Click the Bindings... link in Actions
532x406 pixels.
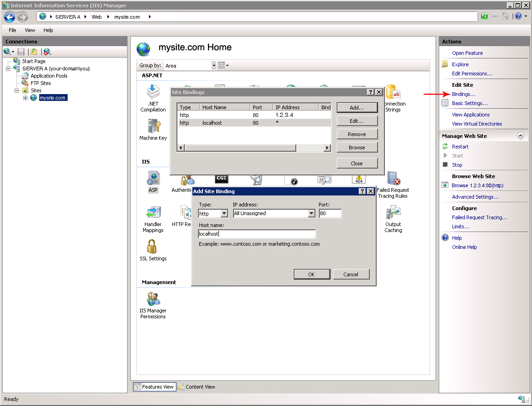coord(463,94)
